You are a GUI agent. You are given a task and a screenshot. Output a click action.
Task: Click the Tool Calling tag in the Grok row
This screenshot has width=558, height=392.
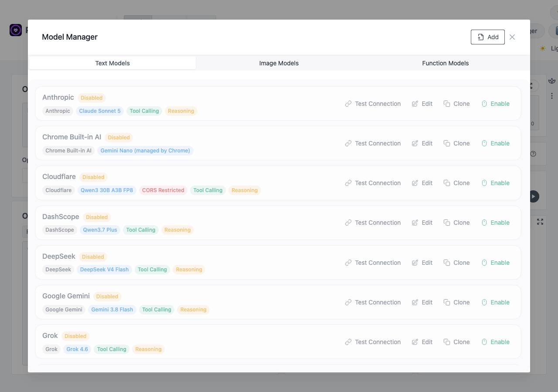coord(112,349)
